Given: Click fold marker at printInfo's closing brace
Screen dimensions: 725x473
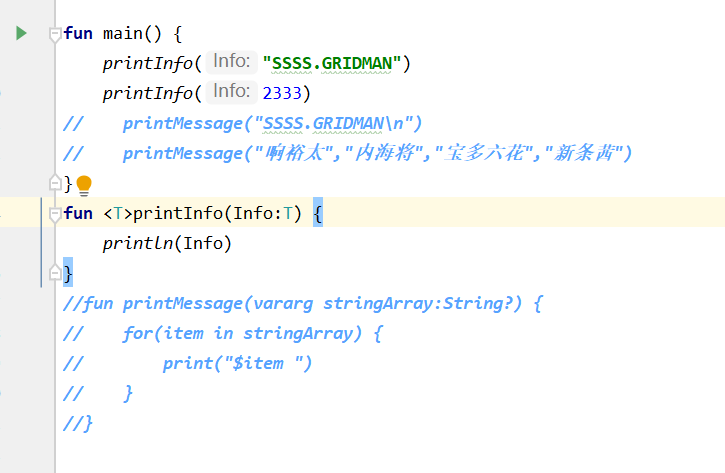Looking at the screenshot, I should click(x=54, y=272).
